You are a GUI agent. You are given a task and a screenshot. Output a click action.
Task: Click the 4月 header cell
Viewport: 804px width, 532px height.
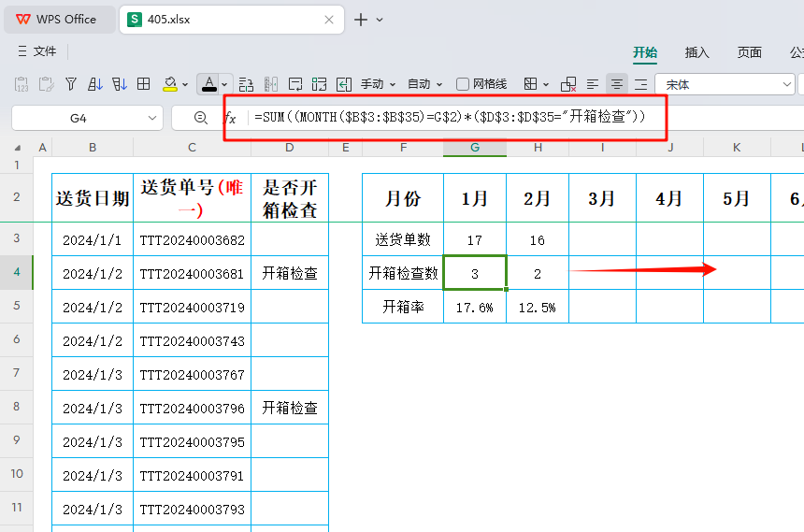[x=669, y=198]
